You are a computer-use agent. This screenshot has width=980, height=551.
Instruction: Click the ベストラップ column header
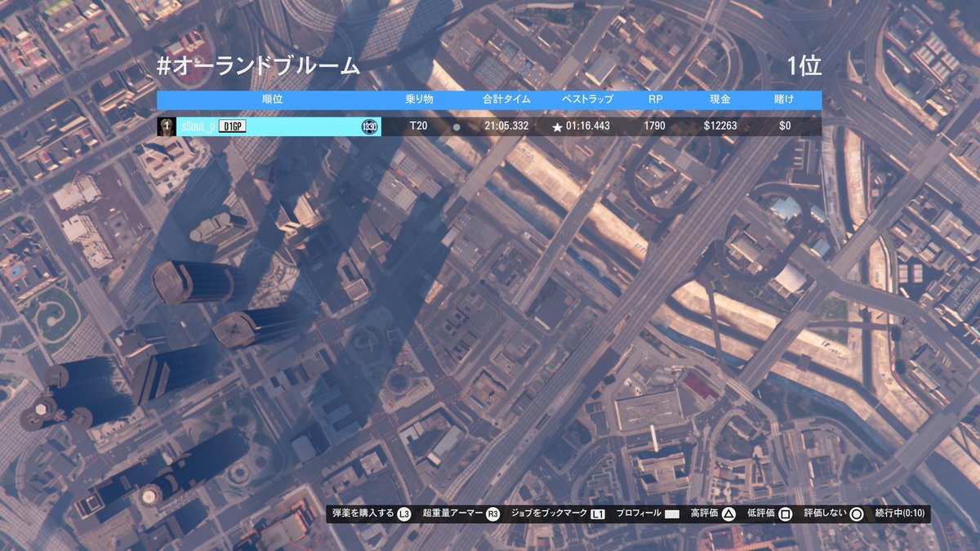click(x=587, y=99)
